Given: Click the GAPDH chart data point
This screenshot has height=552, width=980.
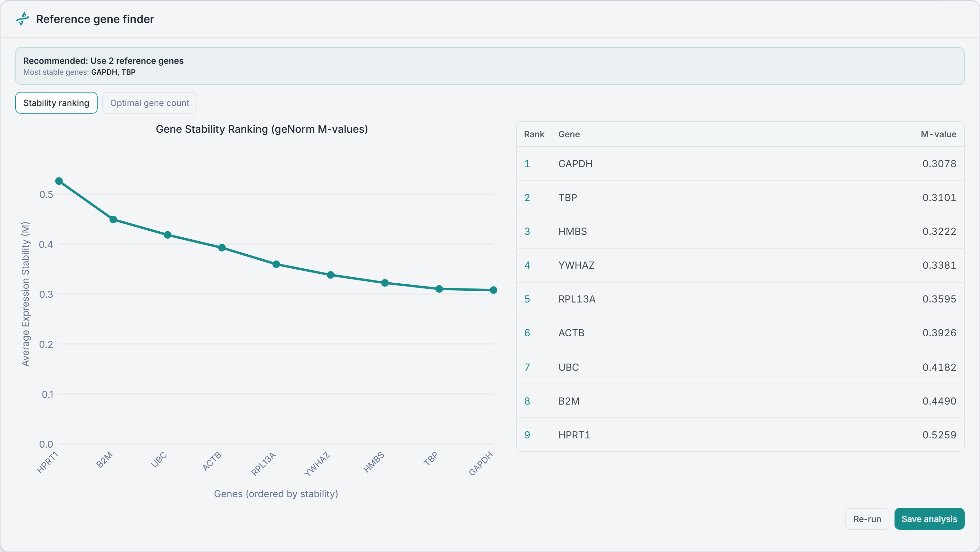Looking at the screenshot, I should 494,290.
